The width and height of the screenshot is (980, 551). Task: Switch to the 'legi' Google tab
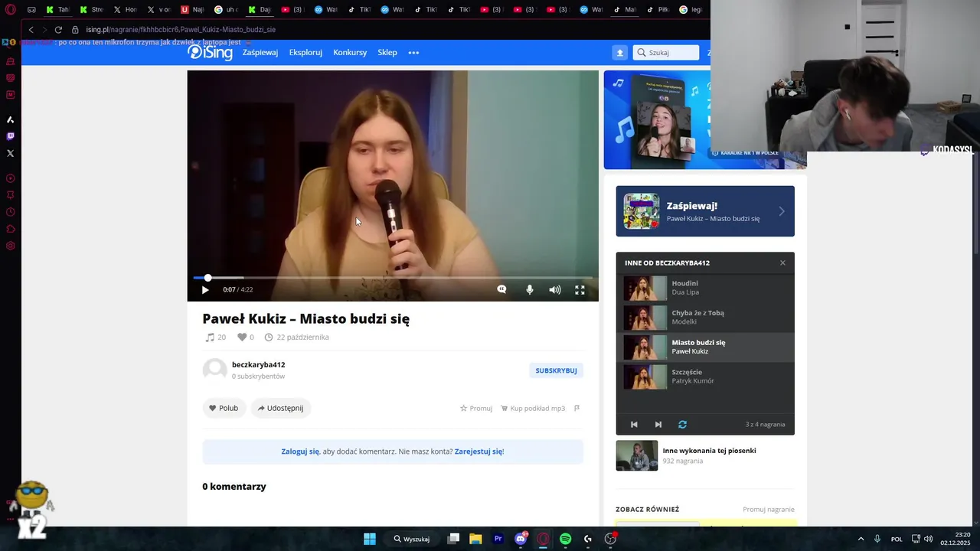pos(691,10)
